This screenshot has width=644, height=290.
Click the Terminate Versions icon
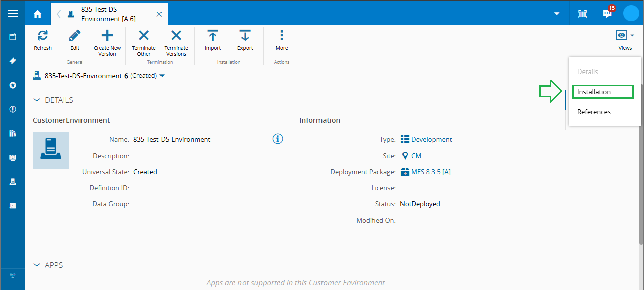click(x=176, y=36)
